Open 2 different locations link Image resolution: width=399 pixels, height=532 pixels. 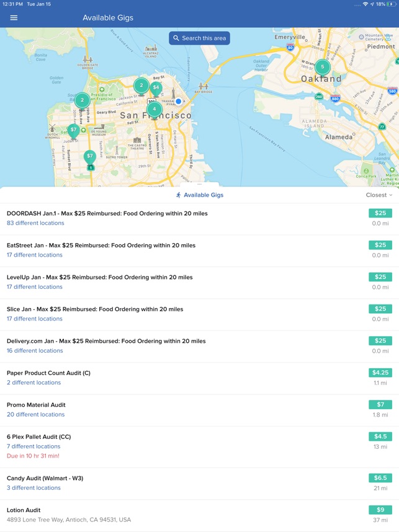34,383
